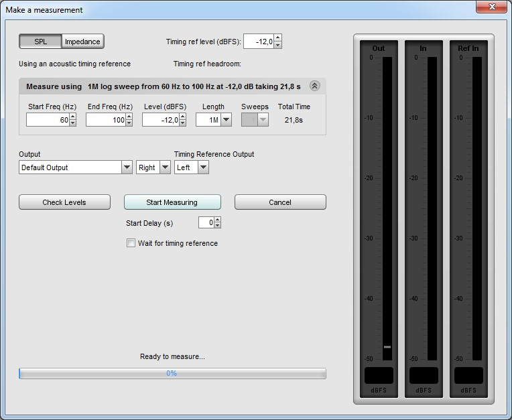
Task: Click the Total Time value 21,8s
Action: coord(294,120)
